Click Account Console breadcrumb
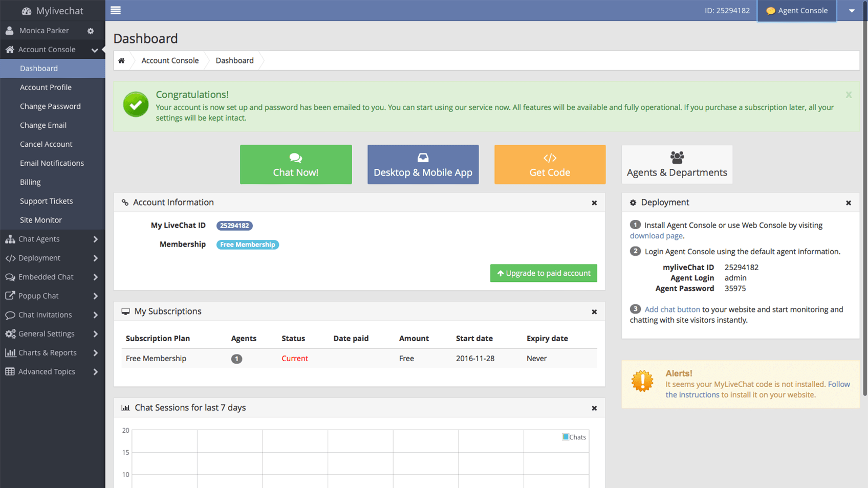 [170, 60]
